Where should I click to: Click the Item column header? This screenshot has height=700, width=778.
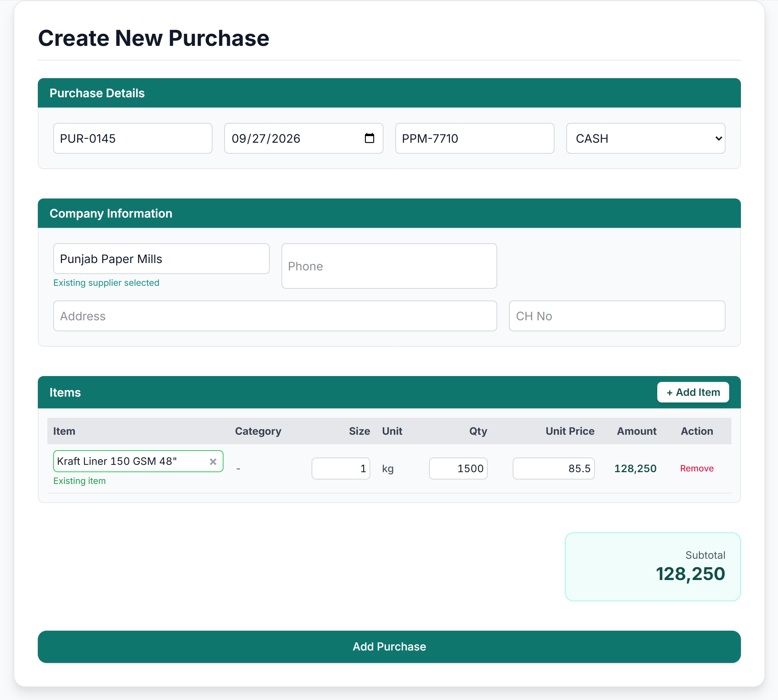pyautogui.click(x=64, y=431)
